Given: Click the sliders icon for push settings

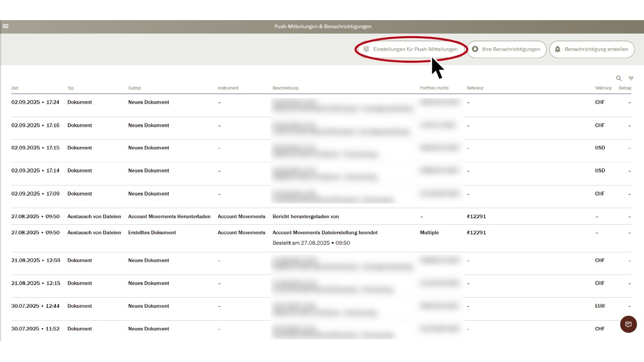Looking at the screenshot, I should 366,49.
